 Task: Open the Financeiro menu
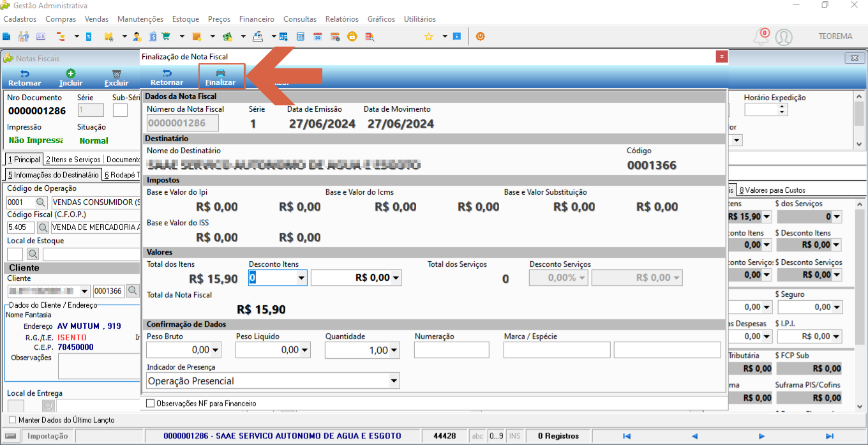tap(257, 19)
